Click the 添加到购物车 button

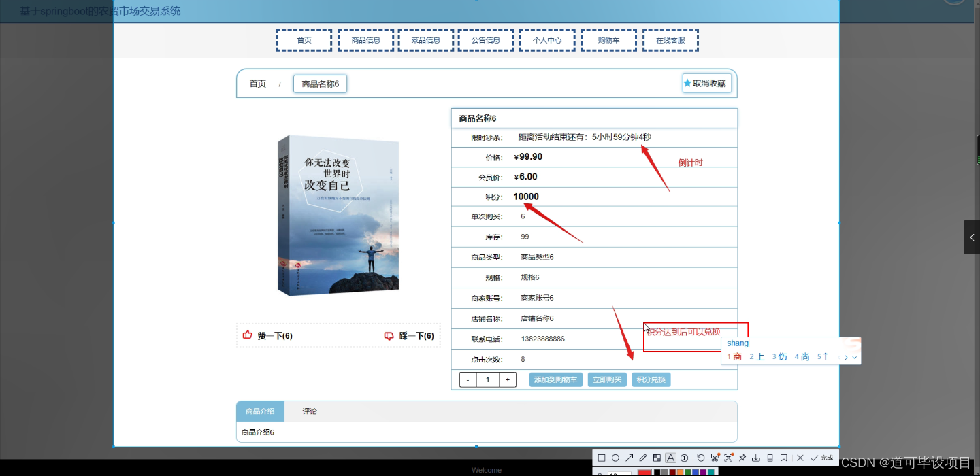coord(556,379)
